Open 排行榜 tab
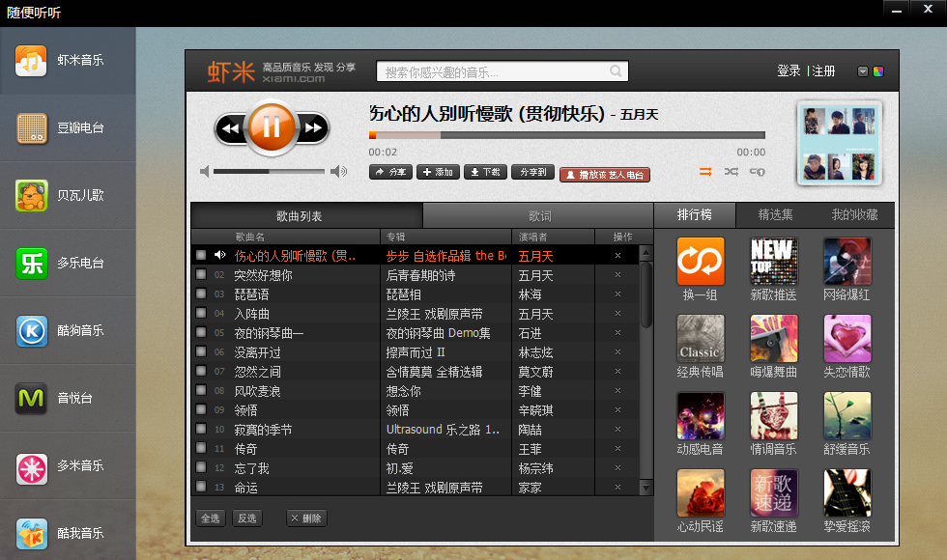Screen dimensions: 947x560 click(695, 214)
